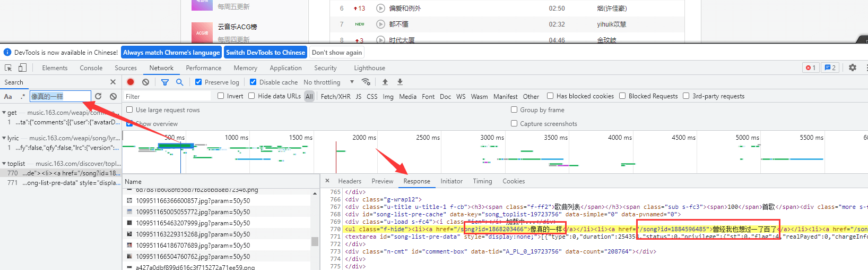Click Switch DevTools to Chinese button

click(x=265, y=53)
